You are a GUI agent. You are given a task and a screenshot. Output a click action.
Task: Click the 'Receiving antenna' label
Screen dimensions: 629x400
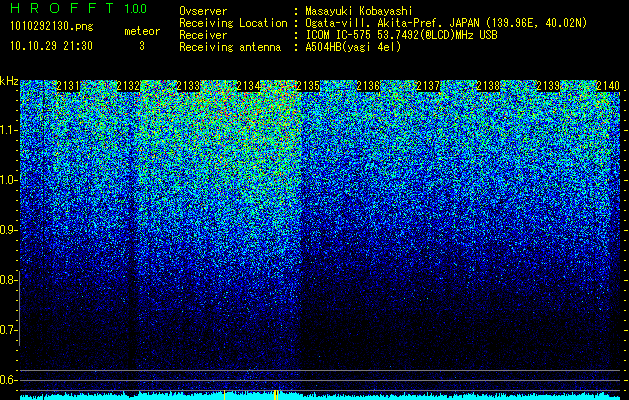pyautogui.click(x=230, y=47)
